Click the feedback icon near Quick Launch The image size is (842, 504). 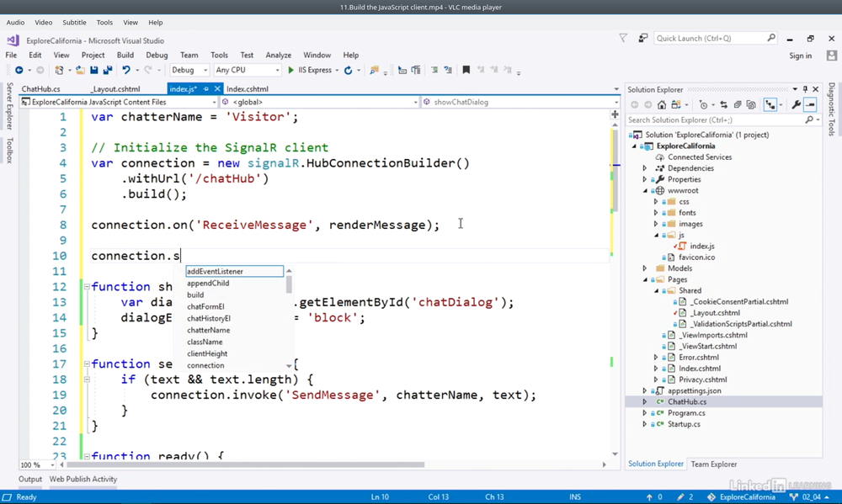[x=642, y=38]
